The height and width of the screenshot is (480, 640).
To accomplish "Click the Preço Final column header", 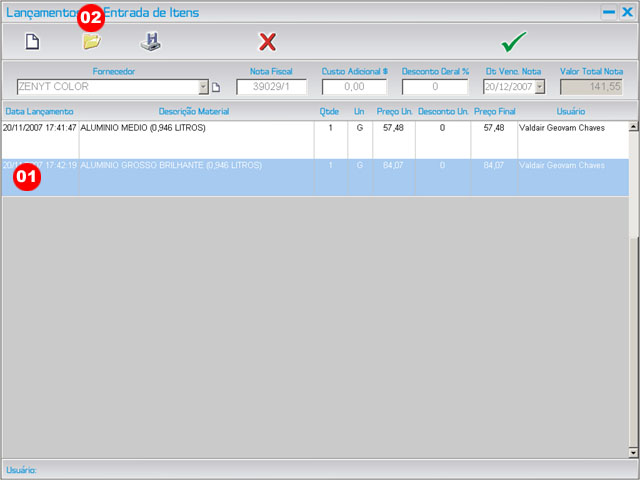I will [x=494, y=111].
